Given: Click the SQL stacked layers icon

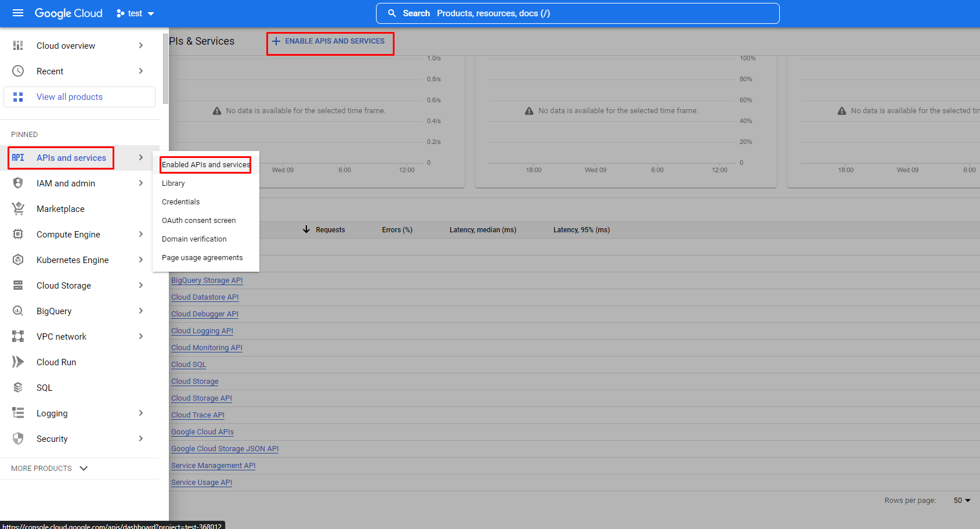Looking at the screenshot, I should point(18,387).
